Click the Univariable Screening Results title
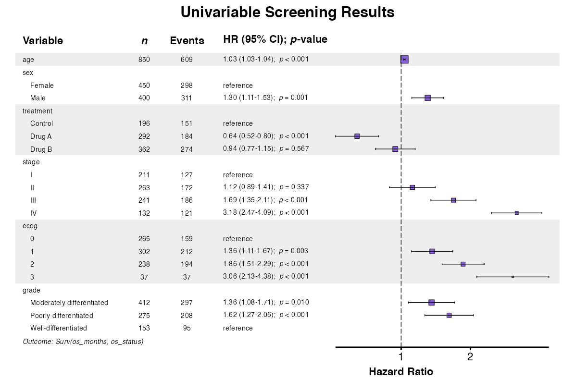 click(x=287, y=12)
